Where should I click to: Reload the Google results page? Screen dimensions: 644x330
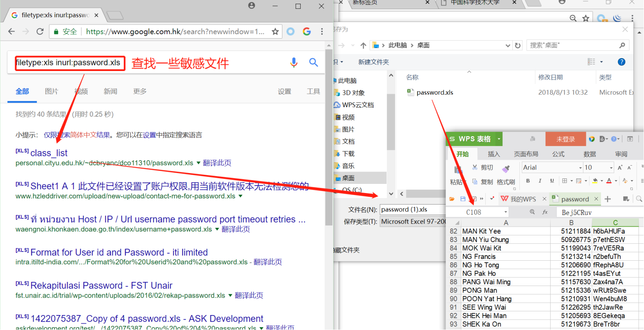coord(40,32)
